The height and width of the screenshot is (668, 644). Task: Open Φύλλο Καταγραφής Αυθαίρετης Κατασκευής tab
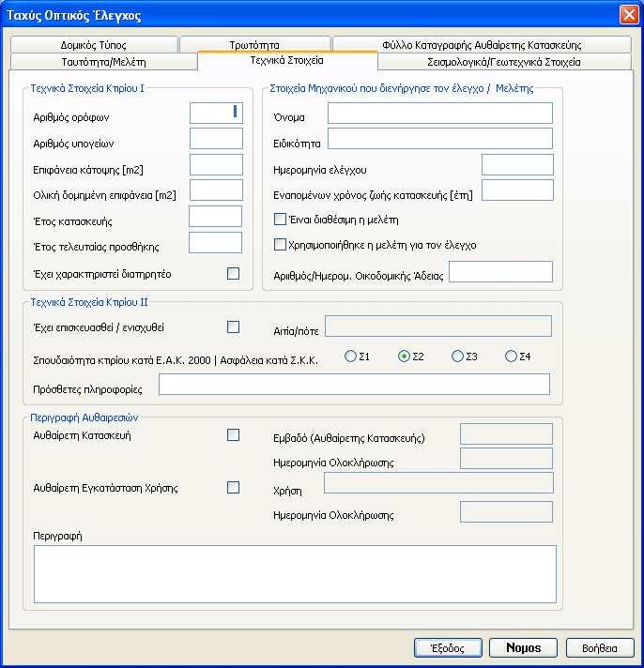(482, 45)
